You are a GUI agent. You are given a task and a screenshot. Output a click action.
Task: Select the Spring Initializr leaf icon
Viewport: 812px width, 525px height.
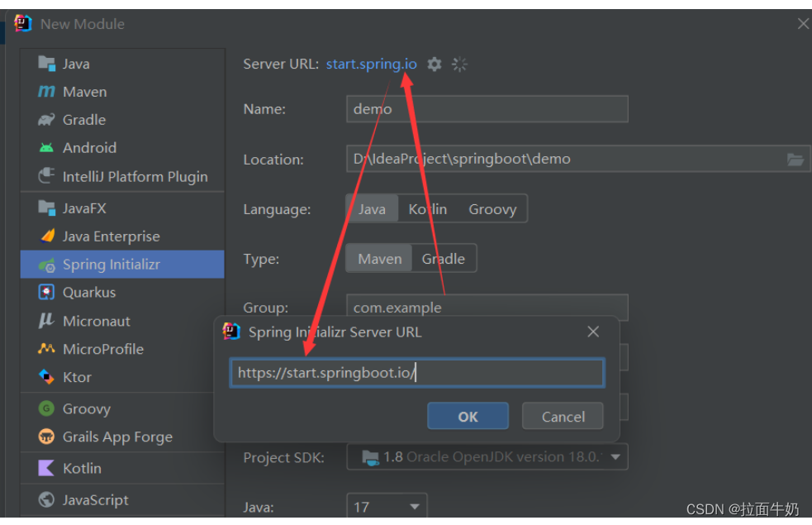point(46,265)
